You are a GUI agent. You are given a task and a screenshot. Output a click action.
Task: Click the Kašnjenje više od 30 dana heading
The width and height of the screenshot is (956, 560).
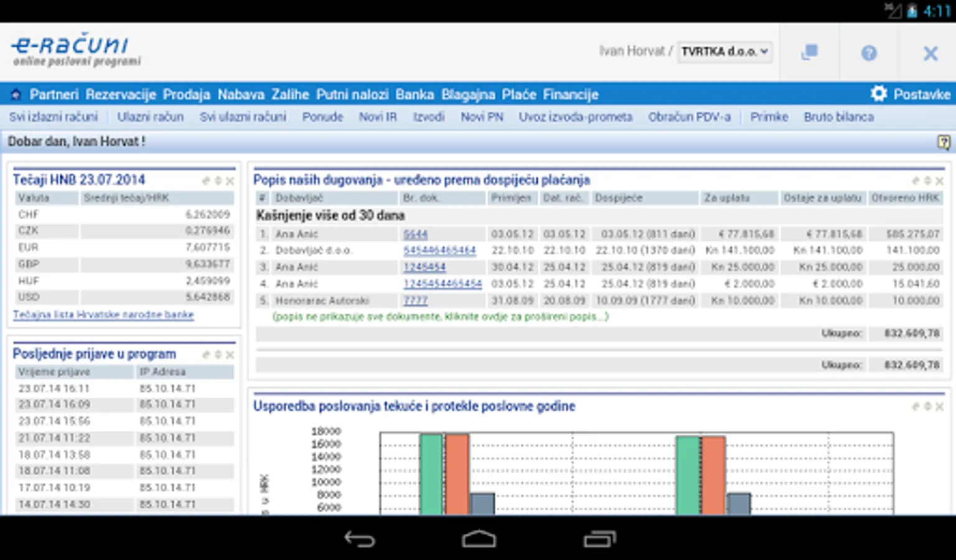coord(330,216)
